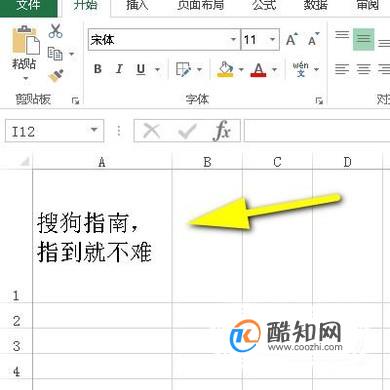Open the 字体 group dialog launcher

click(319, 100)
